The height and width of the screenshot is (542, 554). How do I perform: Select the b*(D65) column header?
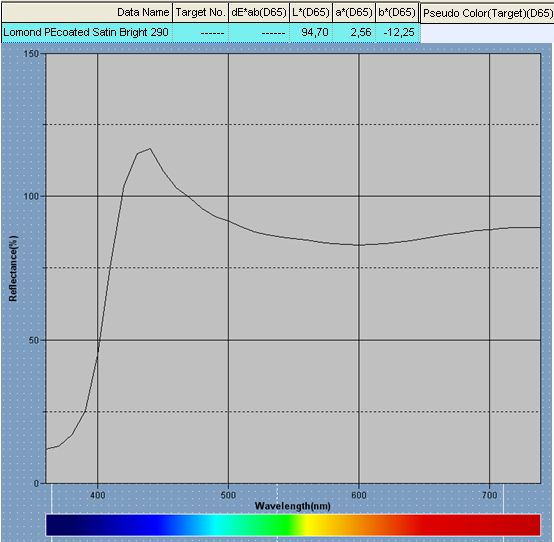point(397,13)
